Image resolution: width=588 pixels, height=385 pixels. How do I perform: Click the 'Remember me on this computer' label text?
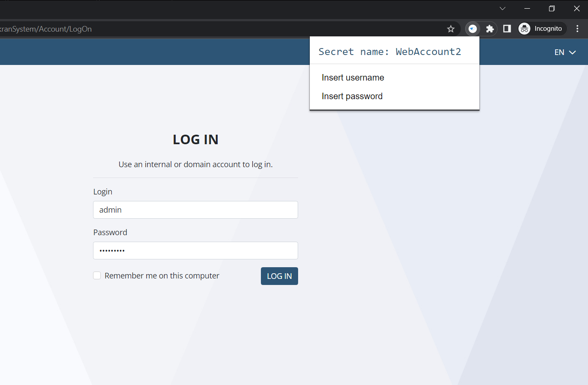coord(162,276)
